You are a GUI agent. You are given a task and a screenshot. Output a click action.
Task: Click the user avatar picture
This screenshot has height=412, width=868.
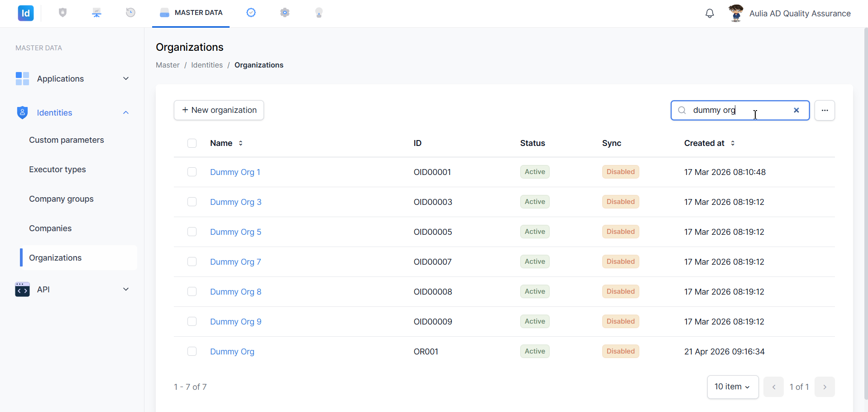(736, 13)
